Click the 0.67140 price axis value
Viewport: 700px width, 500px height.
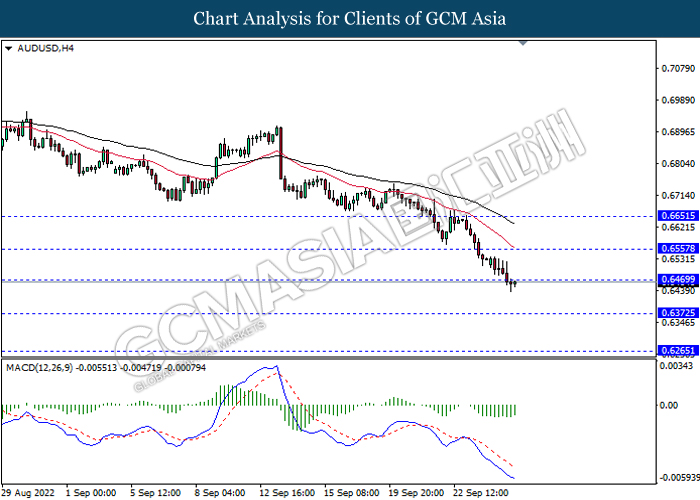pyautogui.click(x=678, y=196)
